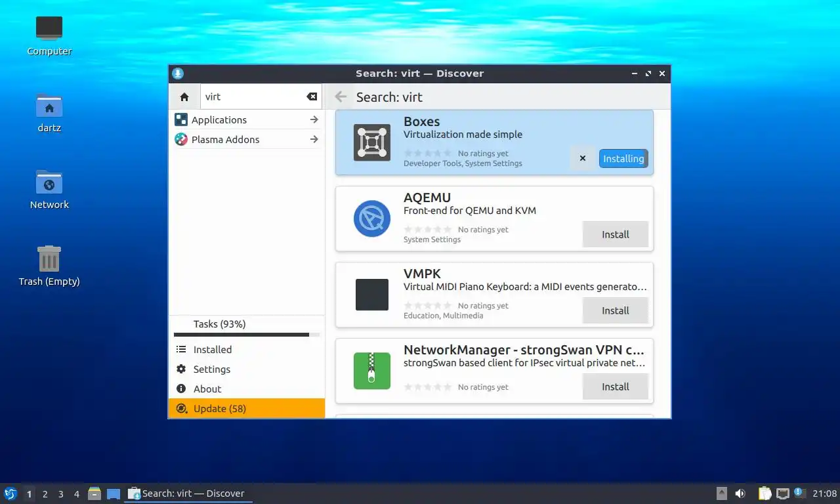Switch to workspace 4
The width and height of the screenshot is (840, 504).
[76, 494]
